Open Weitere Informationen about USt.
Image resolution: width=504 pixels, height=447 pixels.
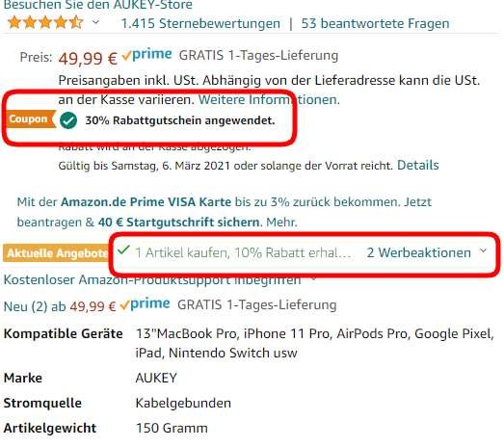tap(269, 99)
